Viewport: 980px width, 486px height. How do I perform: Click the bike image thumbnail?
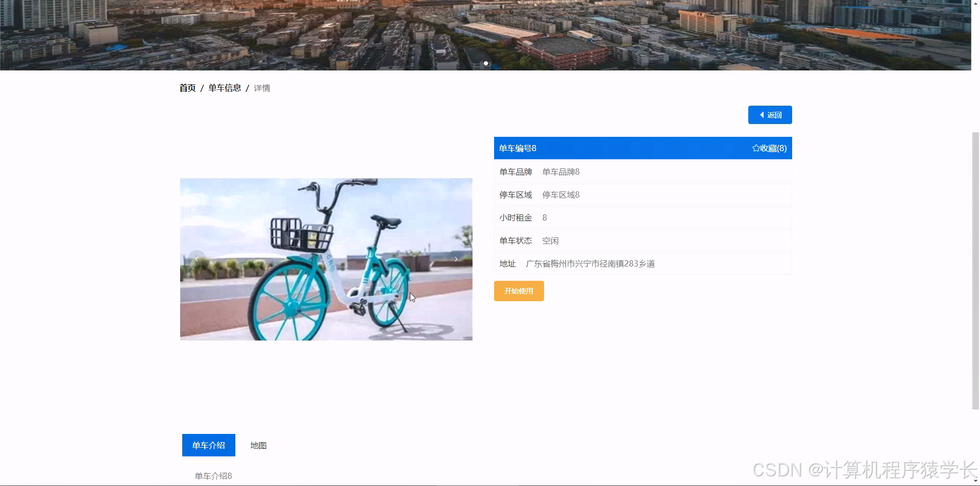[x=326, y=259]
